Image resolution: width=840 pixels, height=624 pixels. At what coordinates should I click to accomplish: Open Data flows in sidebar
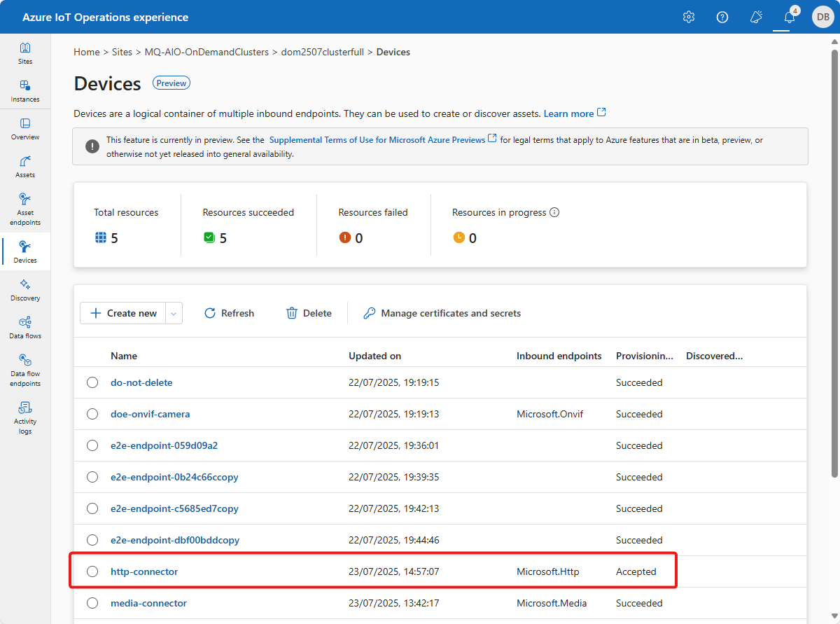coord(25,328)
